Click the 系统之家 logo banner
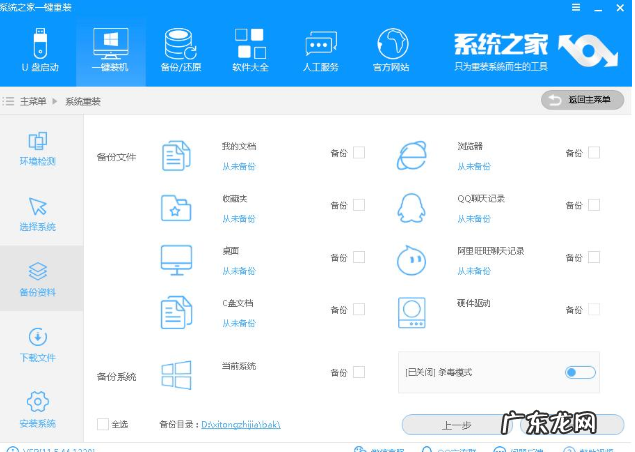Viewport: 635px width, 452px height. point(535,51)
